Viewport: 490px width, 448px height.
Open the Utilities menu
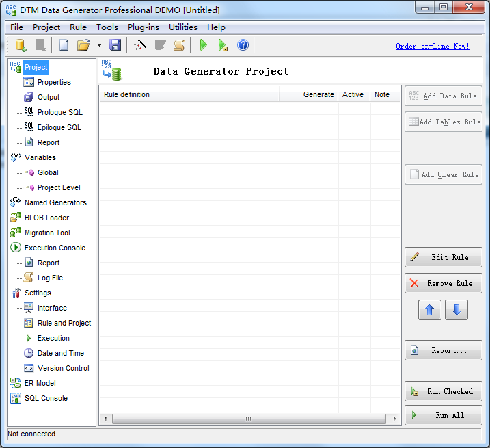click(x=182, y=27)
